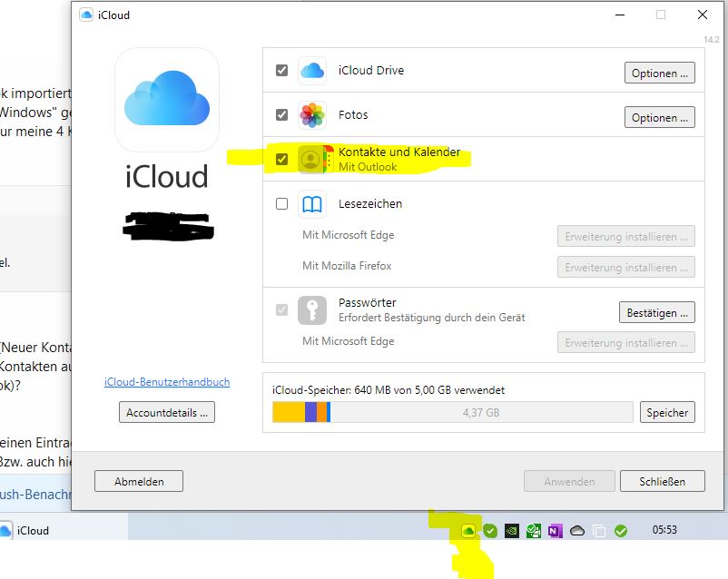The height and width of the screenshot is (579, 728).
Task: Click the iCloud taskbar button
Action: (x=64, y=530)
